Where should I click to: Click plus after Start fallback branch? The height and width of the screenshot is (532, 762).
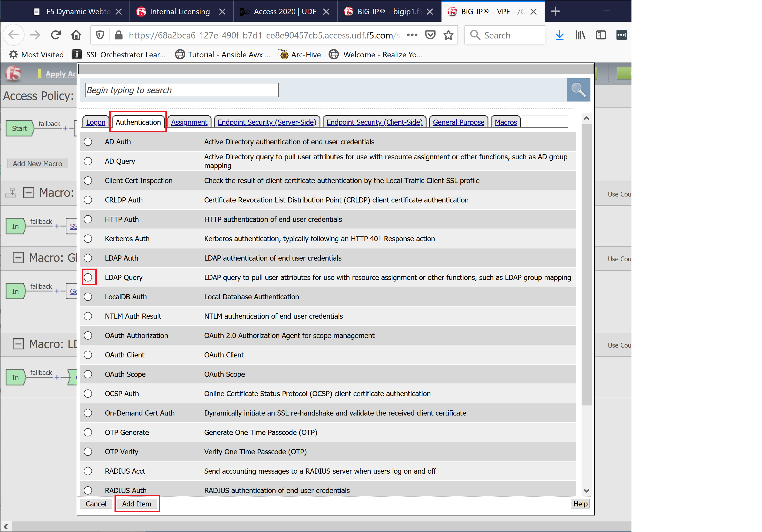[65, 128]
